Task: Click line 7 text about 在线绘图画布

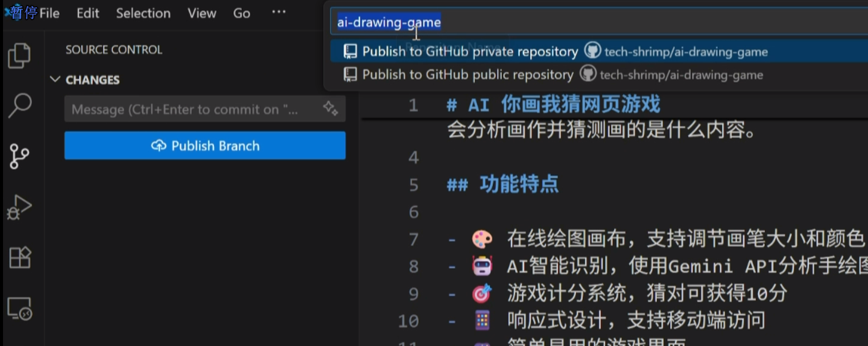Action: pyautogui.click(x=686, y=240)
